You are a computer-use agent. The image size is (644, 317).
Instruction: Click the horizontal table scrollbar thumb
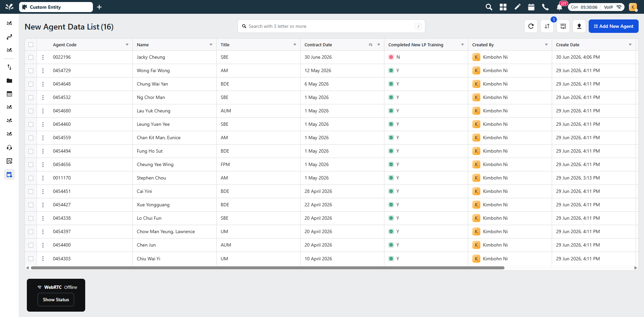(268, 268)
